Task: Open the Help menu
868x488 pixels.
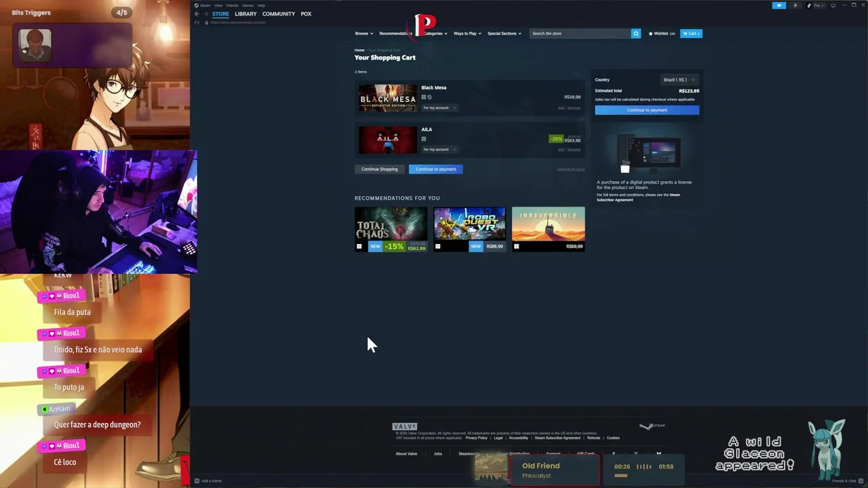Action: [261, 5]
